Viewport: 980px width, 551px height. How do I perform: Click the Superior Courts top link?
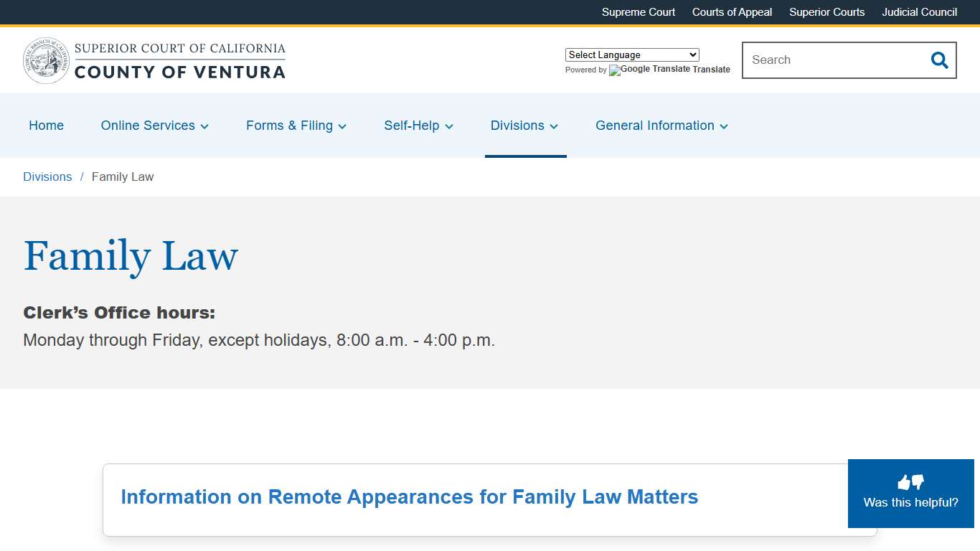826,12
